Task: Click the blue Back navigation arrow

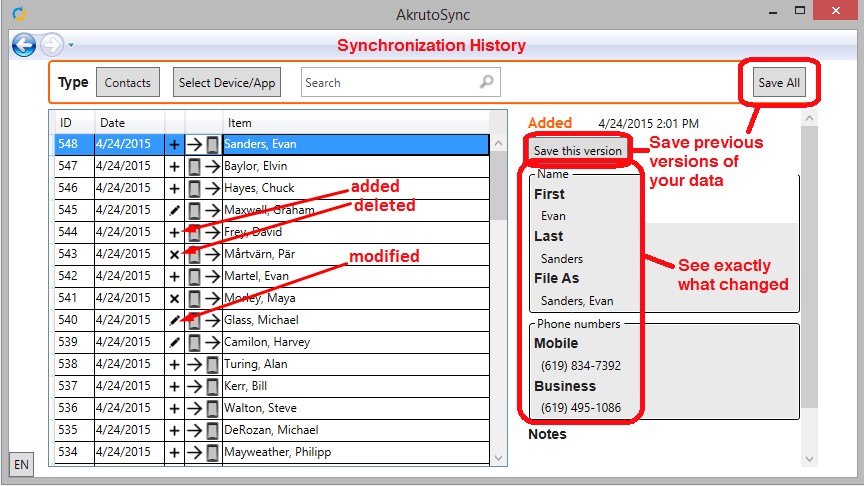Action: [x=23, y=45]
